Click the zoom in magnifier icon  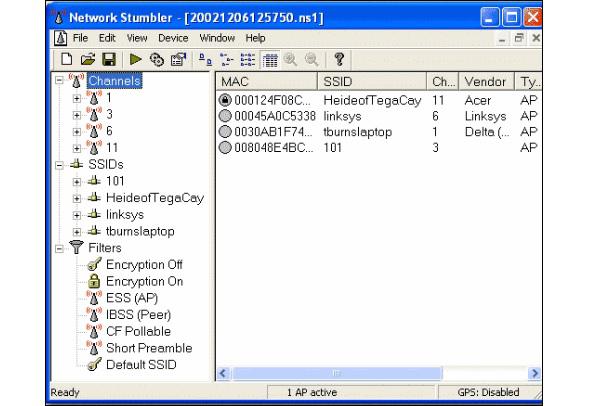[291, 59]
